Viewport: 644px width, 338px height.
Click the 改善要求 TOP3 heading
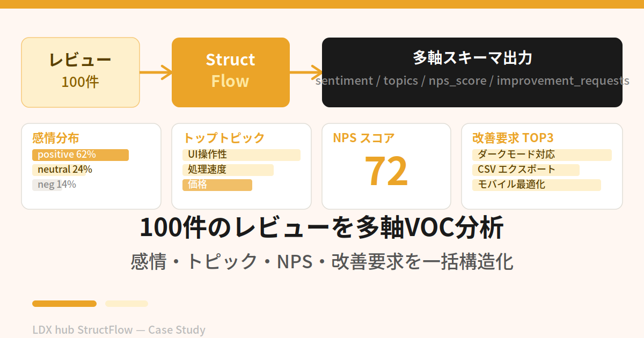[513, 138]
